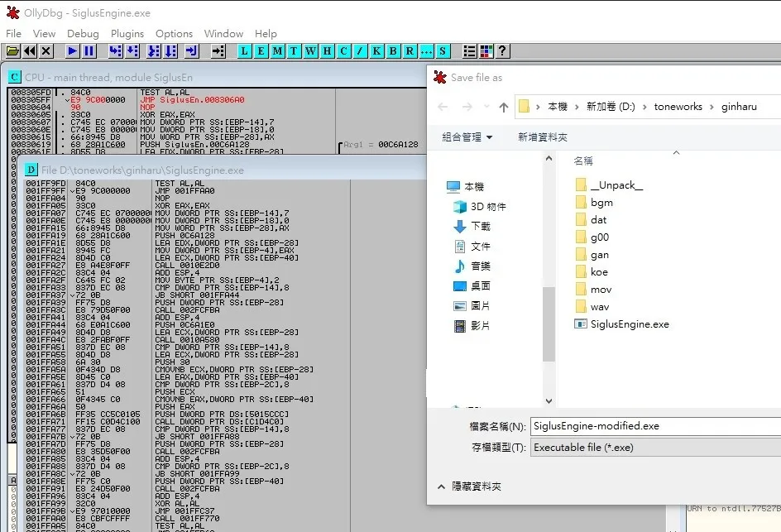The height and width of the screenshot is (532, 781).
Task: Open the Debug menu
Action: click(x=83, y=34)
